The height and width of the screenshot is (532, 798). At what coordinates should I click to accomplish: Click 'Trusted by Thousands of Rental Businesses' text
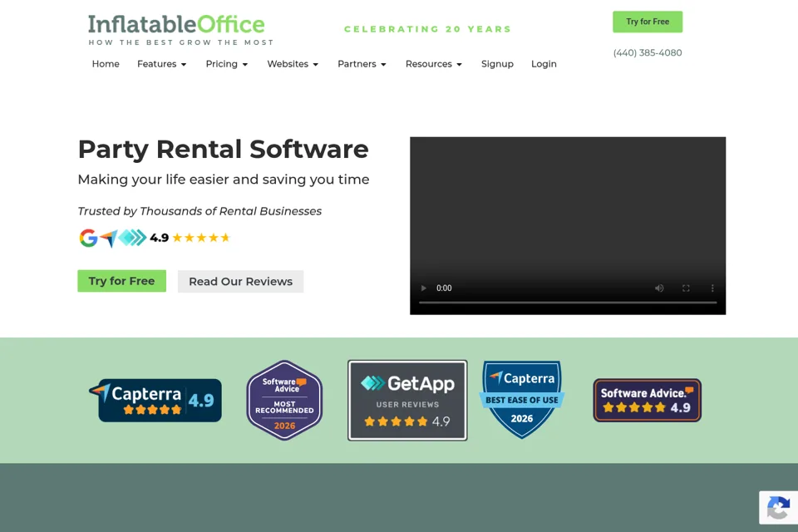(x=199, y=211)
